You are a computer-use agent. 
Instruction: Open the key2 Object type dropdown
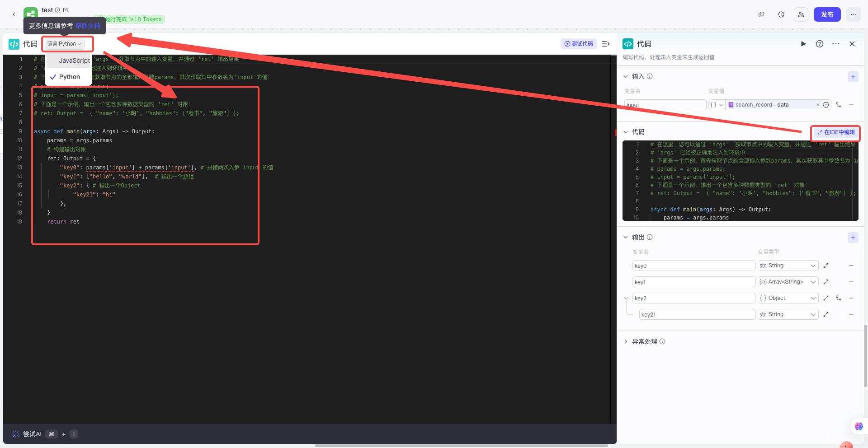click(x=788, y=298)
